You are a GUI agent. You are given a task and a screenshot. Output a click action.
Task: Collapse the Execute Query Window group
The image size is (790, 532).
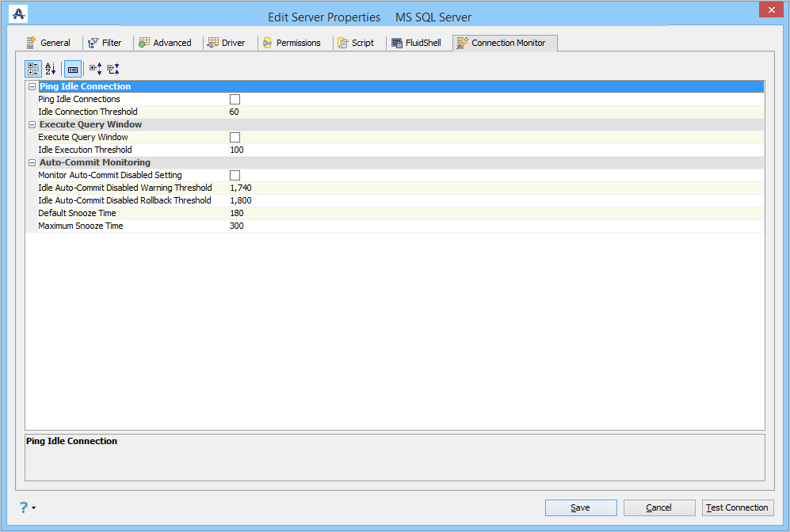(x=32, y=124)
